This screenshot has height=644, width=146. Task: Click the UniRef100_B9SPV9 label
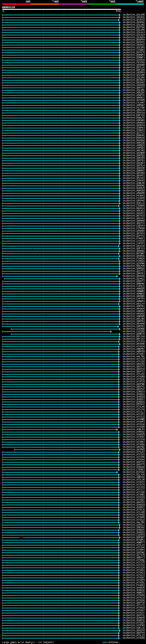click(x=133, y=40)
